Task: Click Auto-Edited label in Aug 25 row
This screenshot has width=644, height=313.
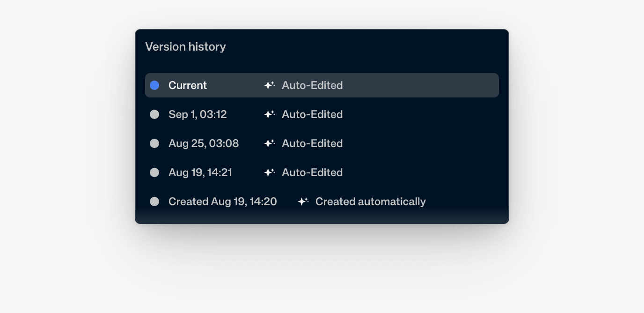Action: [x=312, y=143]
